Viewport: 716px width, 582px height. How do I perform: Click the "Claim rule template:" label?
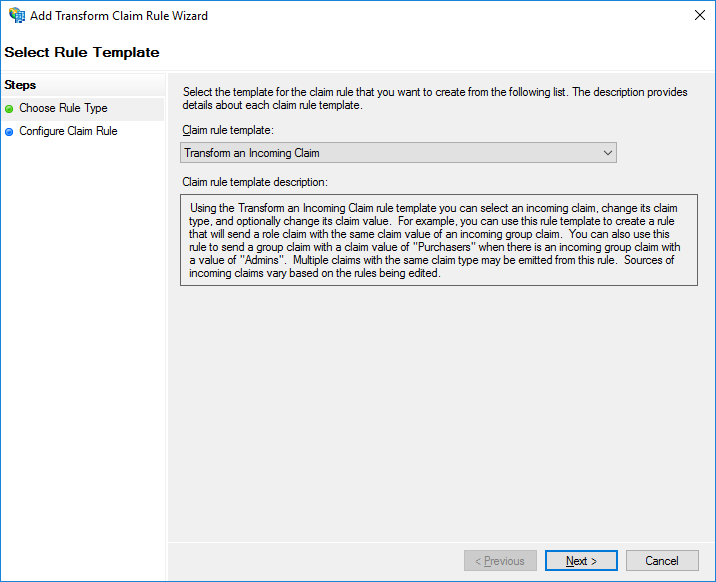tap(227, 130)
